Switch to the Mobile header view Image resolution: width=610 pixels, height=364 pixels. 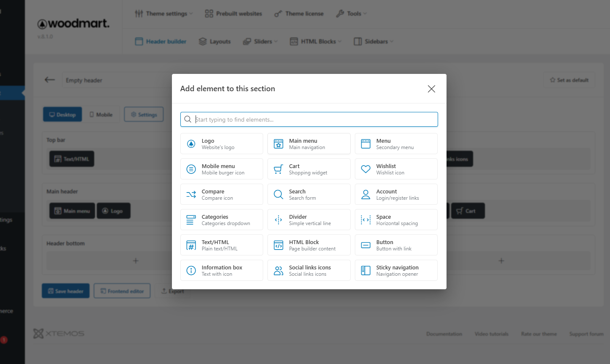coord(101,114)
